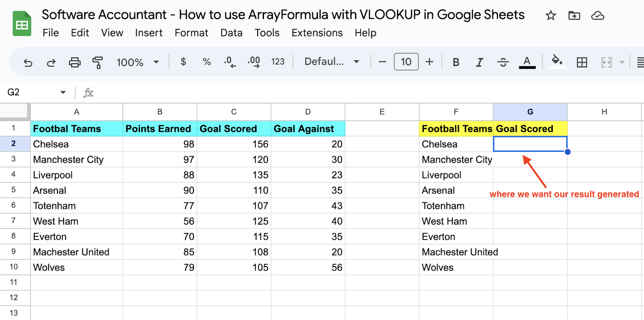
Task: Open the fill color paint bucket
Action: click(x=557, y=62)
